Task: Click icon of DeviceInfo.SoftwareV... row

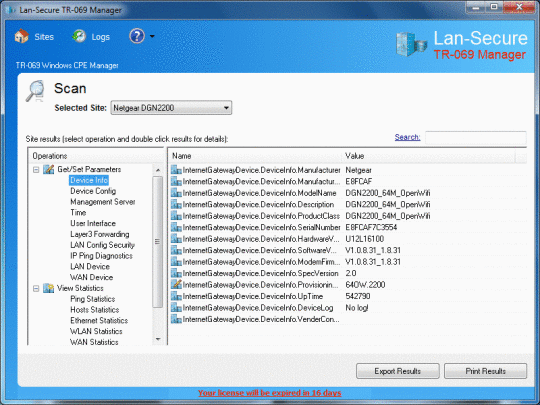Action: click(x=176, y=250)
